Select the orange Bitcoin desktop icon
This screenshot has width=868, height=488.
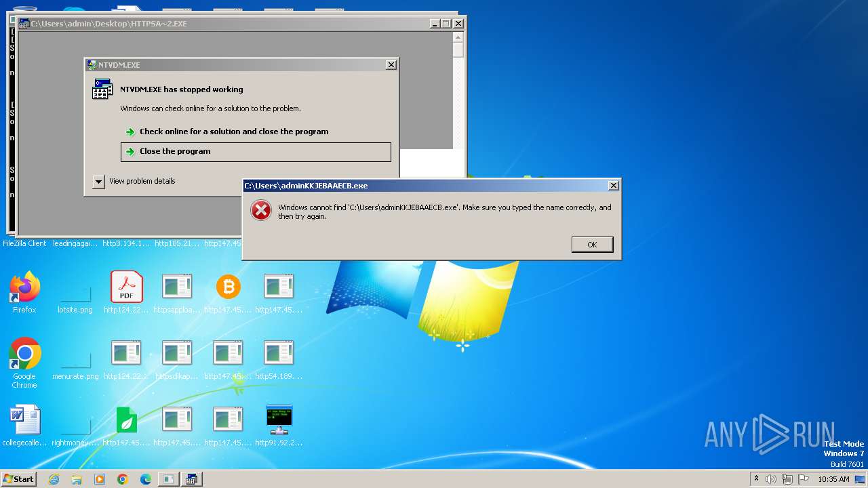[229, 287]
